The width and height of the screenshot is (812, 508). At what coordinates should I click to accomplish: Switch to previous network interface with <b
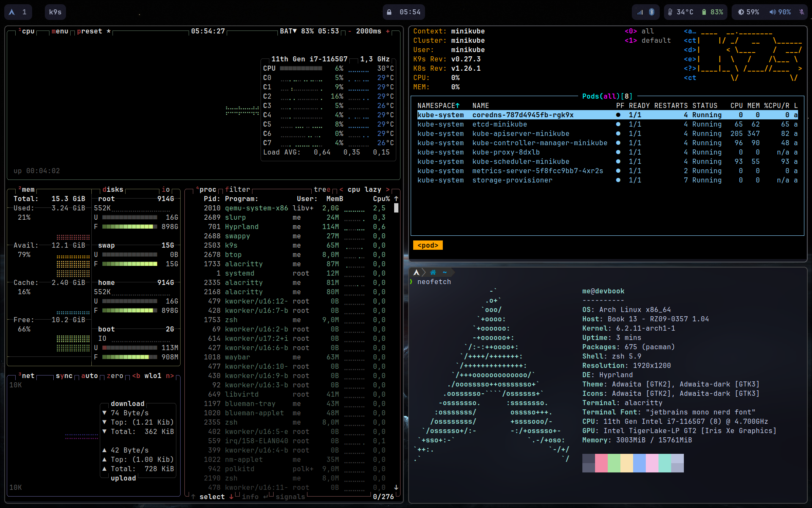136,376
